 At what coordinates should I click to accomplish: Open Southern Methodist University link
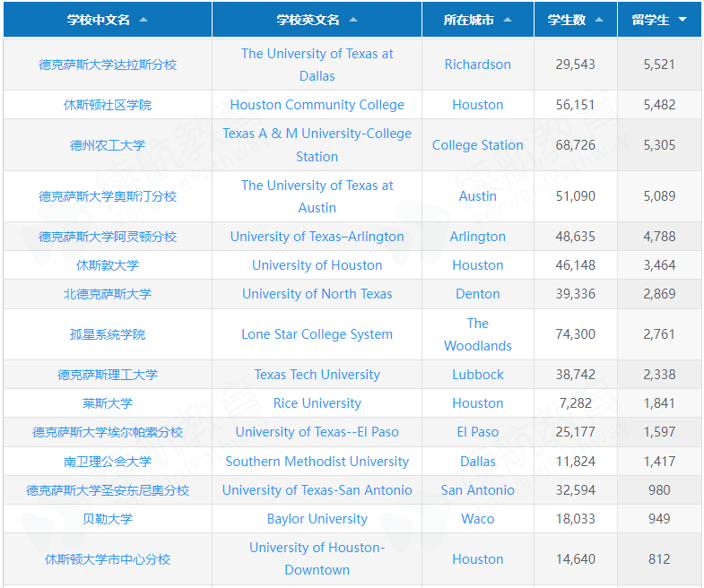317,462
